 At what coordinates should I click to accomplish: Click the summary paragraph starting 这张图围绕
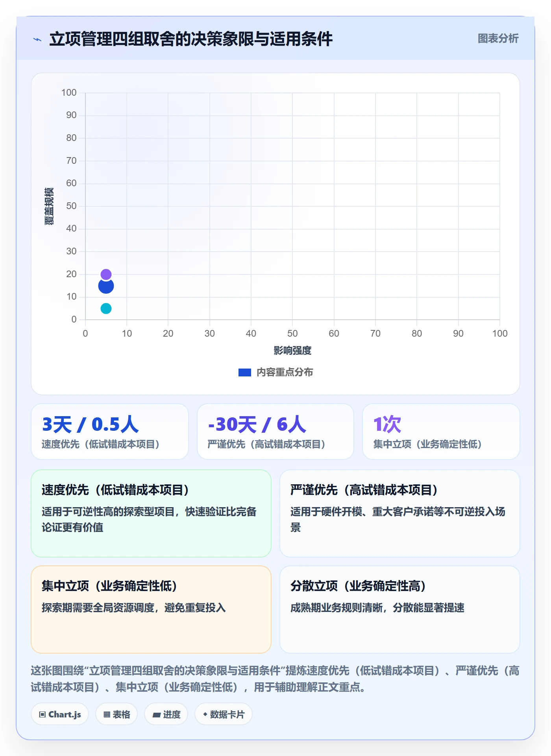click(x=275, y=679)
